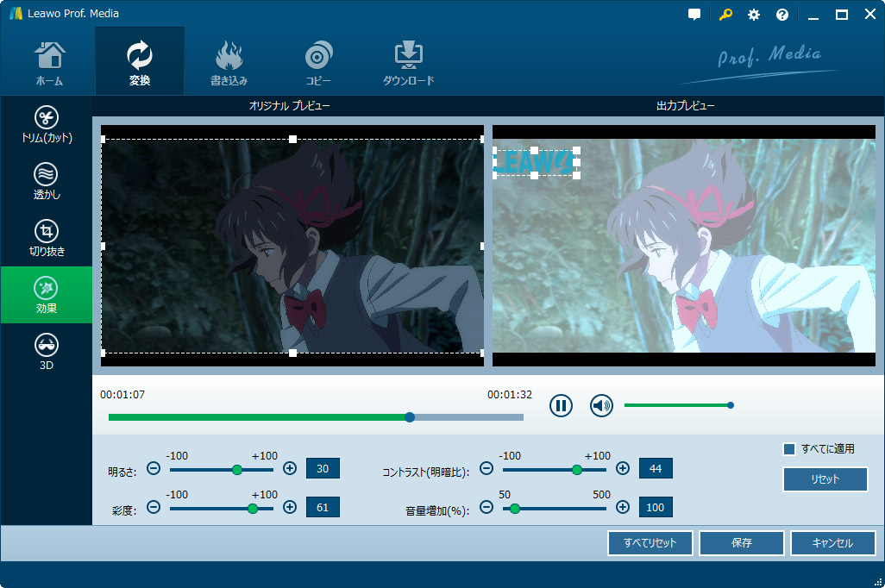Open settings gear in title bar
This screenshot has width=885, height=588.
coord(754,15)
